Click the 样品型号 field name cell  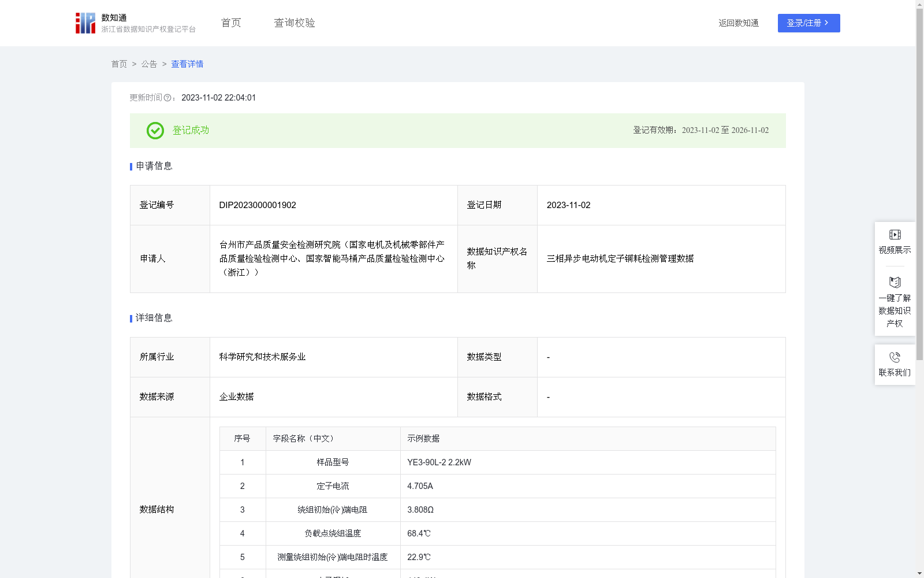333,462
